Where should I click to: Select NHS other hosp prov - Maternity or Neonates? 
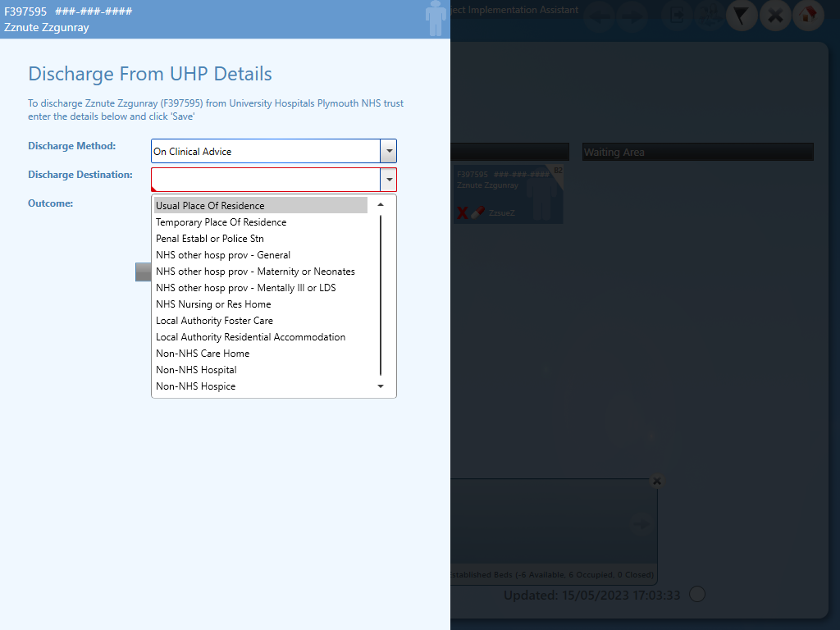pyautogui.click(x=261, y=271)
